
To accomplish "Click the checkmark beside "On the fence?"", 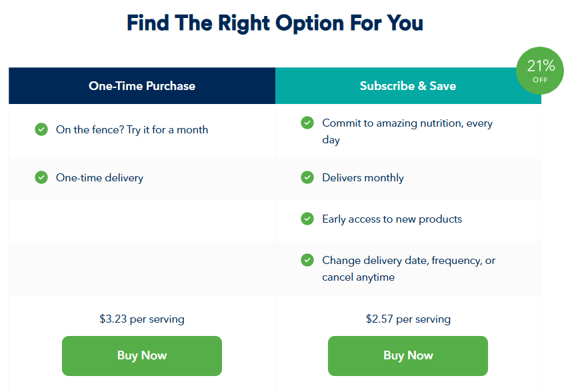I will 41,129.
